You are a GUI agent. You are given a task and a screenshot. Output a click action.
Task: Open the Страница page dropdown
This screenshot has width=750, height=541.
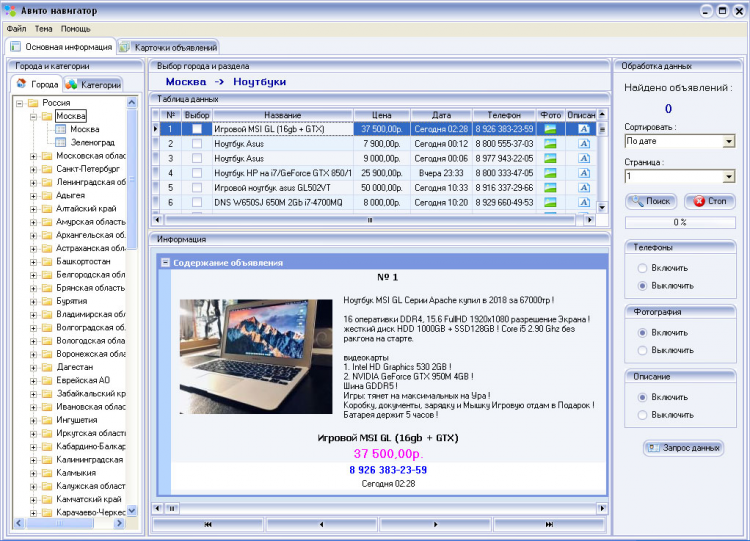pos(728,176)
